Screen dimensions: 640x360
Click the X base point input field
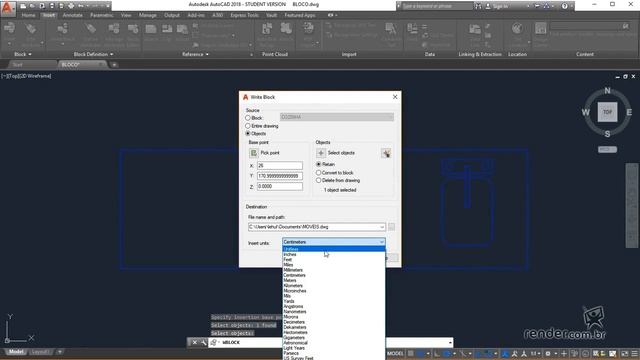280,165
